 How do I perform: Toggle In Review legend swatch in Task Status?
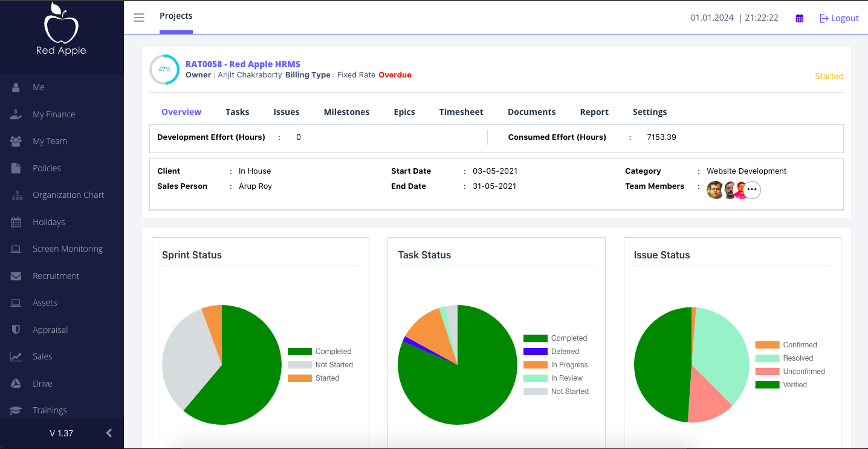[536, 378]
